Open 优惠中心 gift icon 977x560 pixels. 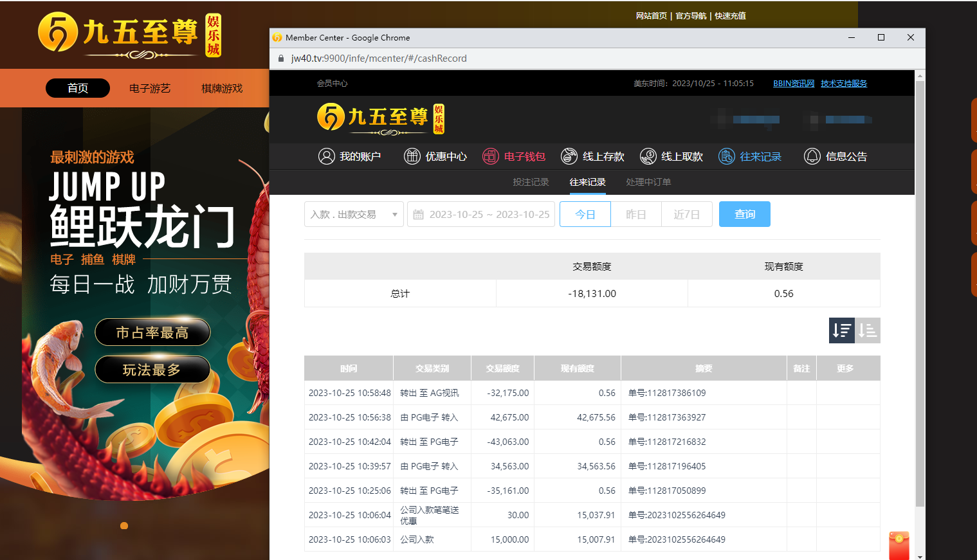pos(412,156)
